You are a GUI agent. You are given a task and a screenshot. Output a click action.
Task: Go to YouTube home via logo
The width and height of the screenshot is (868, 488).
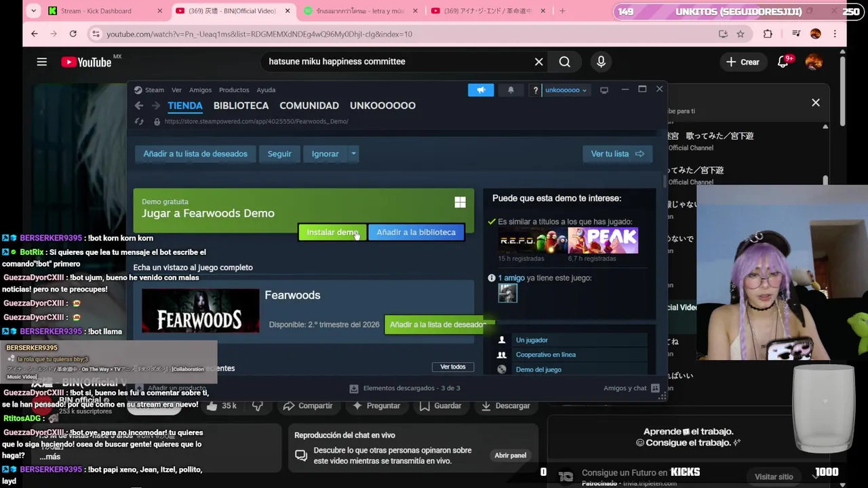pyautogui.click(x=86, y=62)
